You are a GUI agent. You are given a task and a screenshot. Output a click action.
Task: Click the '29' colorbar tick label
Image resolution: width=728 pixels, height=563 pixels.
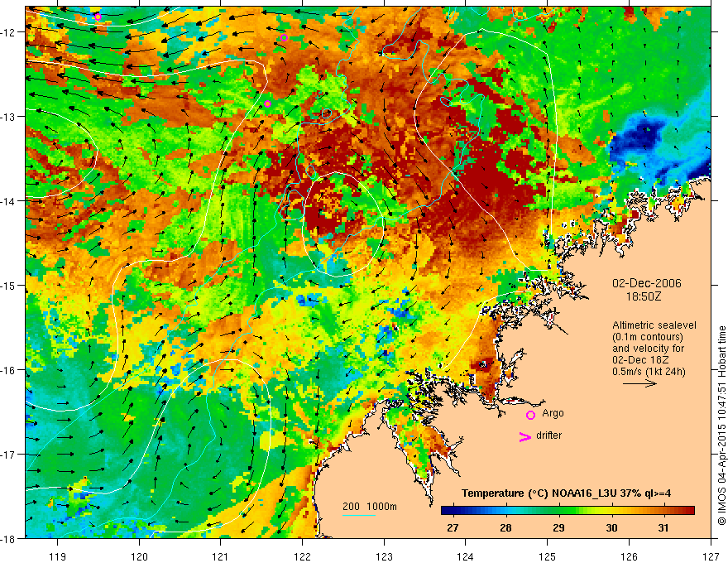(x=558, y=528)
